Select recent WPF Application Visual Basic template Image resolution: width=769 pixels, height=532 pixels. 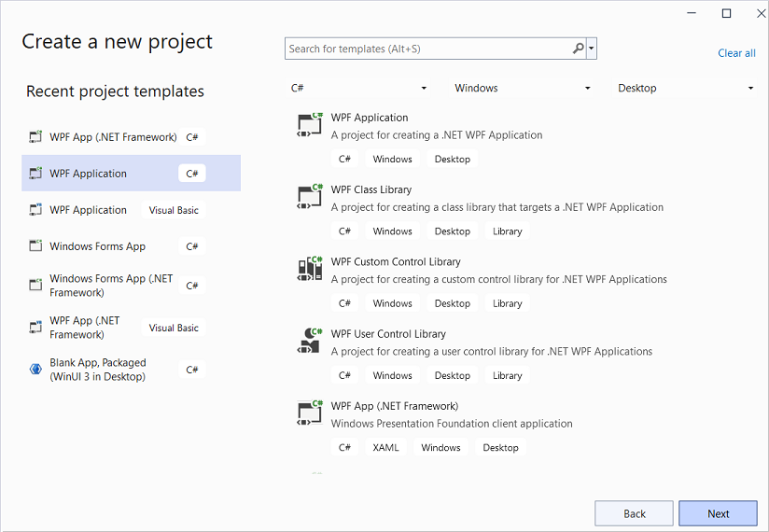point(88,210)
